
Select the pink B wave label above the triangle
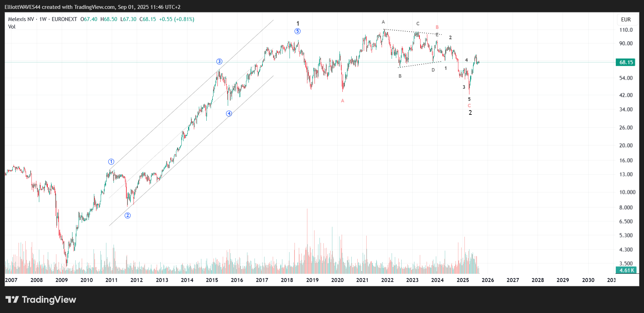(437, 27)
